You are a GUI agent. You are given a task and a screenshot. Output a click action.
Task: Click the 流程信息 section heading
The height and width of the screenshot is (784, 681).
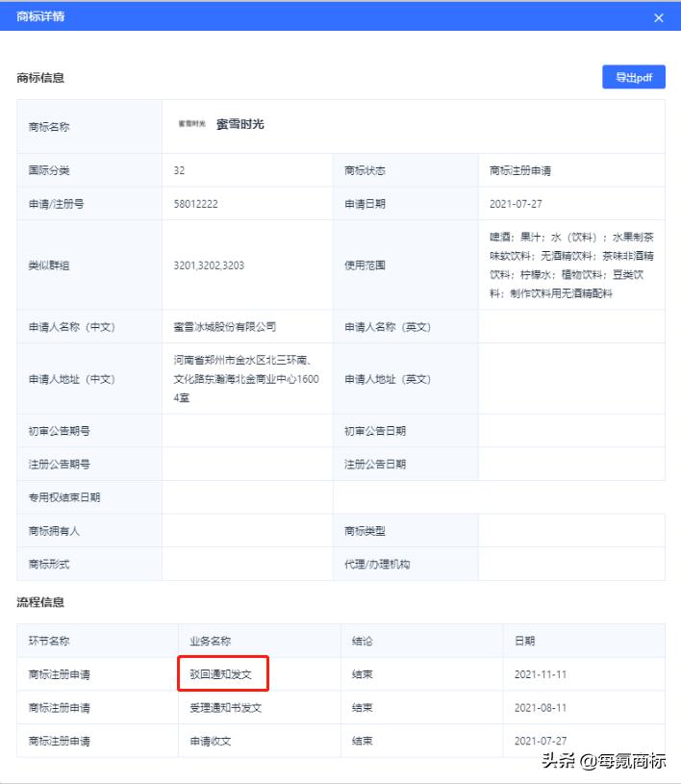40,602
